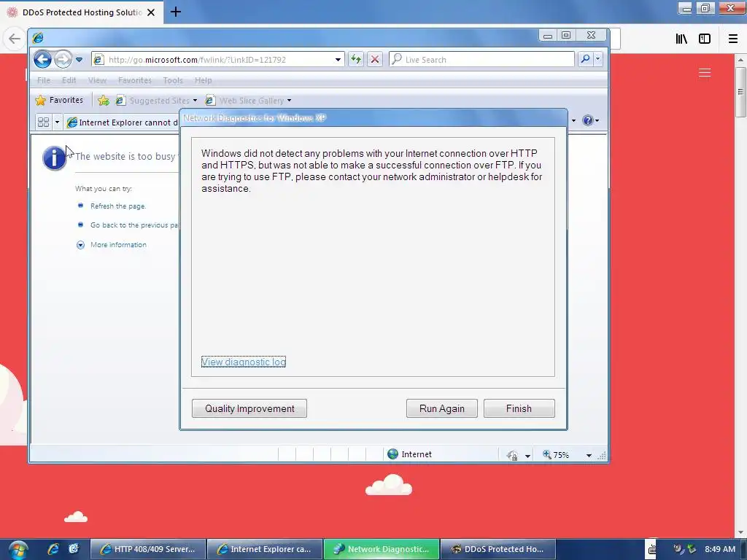
Task: Open the zoom level 75% dropdown arrow
Action: pyautogui.click(x=589, y=455)
